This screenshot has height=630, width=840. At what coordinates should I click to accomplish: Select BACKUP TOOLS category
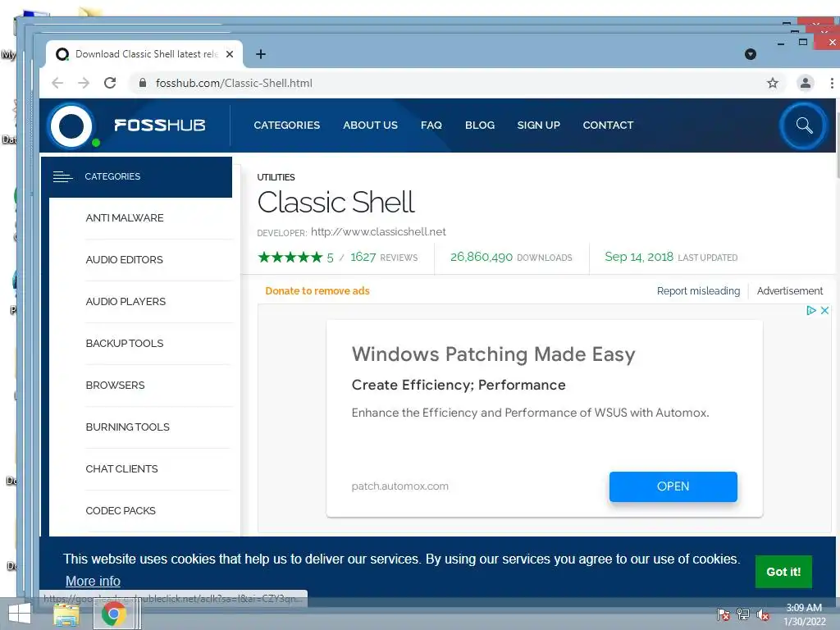125,344
